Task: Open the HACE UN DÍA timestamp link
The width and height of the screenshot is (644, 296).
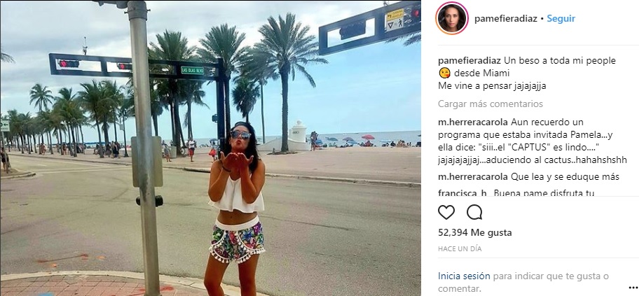Action: pyautogui.click(x=460, y=249)
